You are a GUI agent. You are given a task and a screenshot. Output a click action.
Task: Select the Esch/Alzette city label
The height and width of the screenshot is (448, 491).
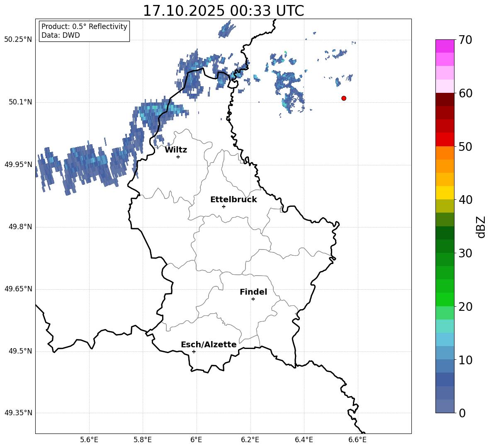click(x=209, y=344)
